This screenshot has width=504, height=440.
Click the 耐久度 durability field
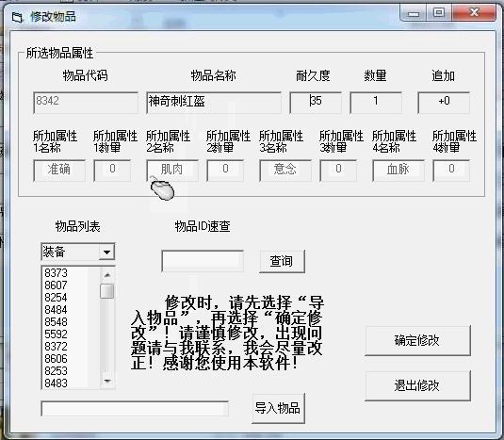coord(316,103)
